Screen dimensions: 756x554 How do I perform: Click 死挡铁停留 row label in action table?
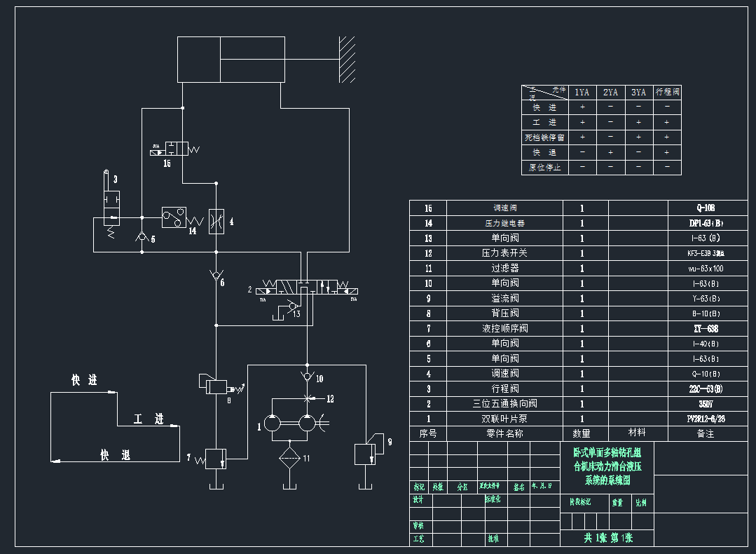coord(545,137)
